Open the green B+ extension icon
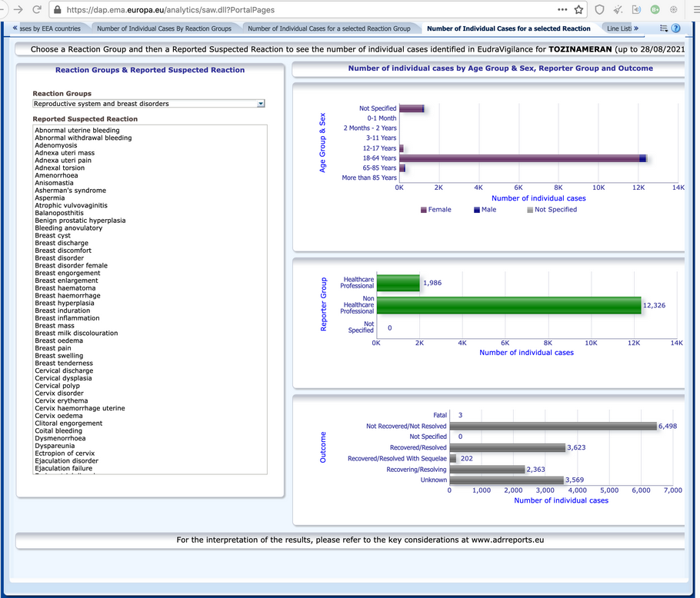700x598 pixels. 655,9
